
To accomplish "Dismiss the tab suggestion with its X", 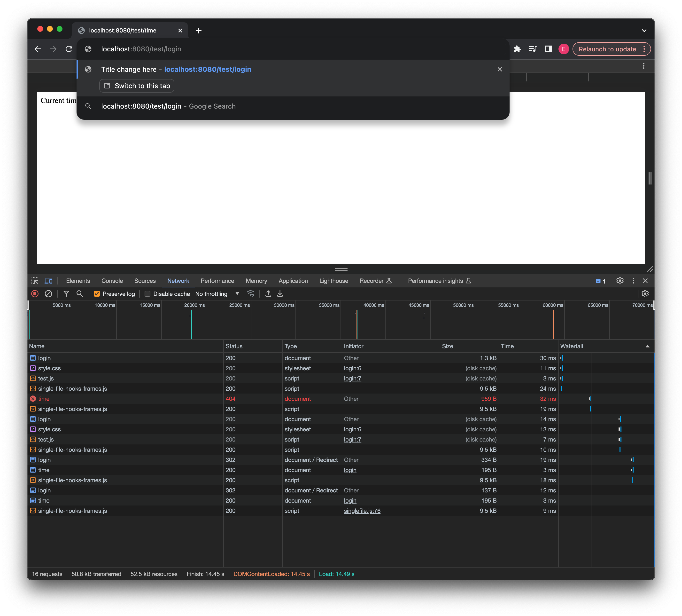I will tap(500, 69).
